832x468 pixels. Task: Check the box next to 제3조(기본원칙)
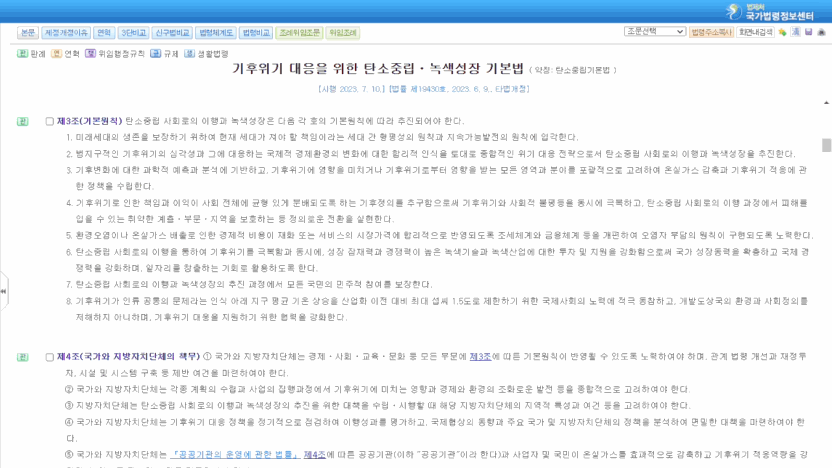pyautogui.click(x=49, y=122)
